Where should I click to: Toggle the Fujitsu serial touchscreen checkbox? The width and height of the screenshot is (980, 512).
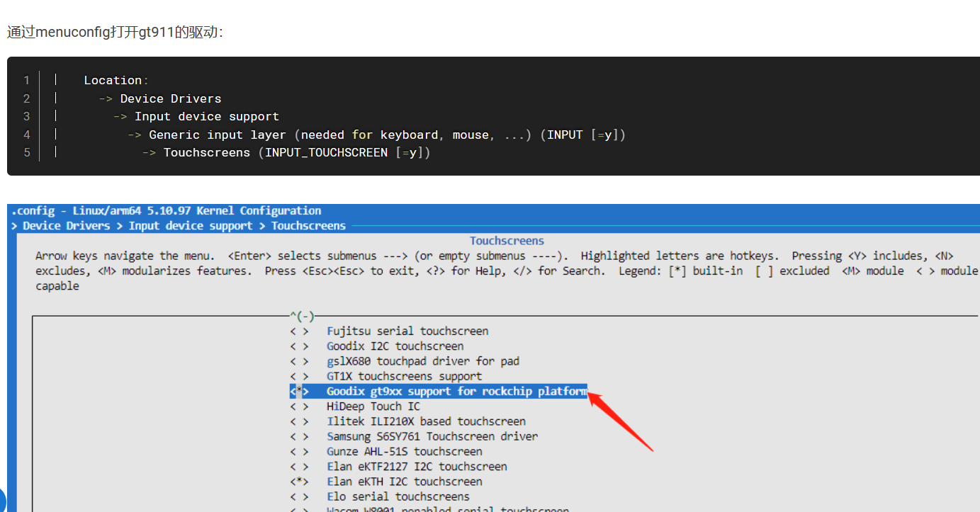click(299, 331)
